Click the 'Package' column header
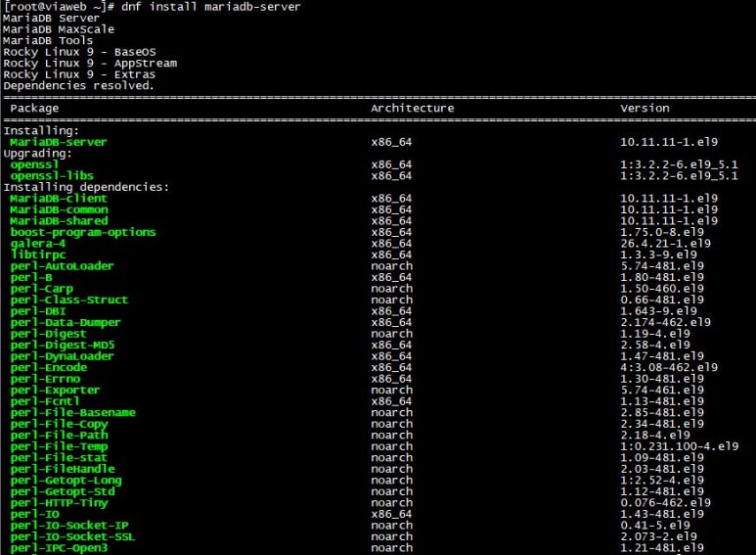 (34, 108)
